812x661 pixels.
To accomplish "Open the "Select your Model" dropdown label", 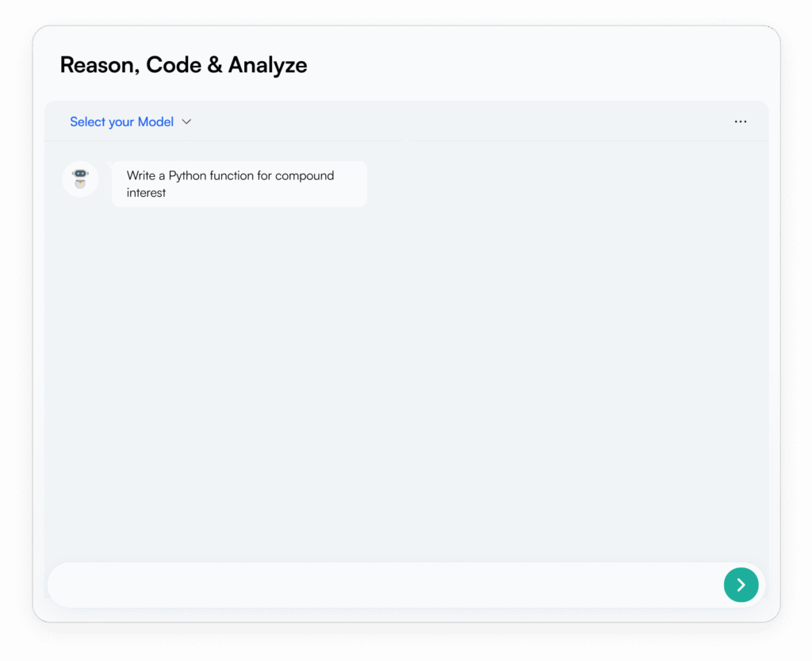I will click(122, 122).
